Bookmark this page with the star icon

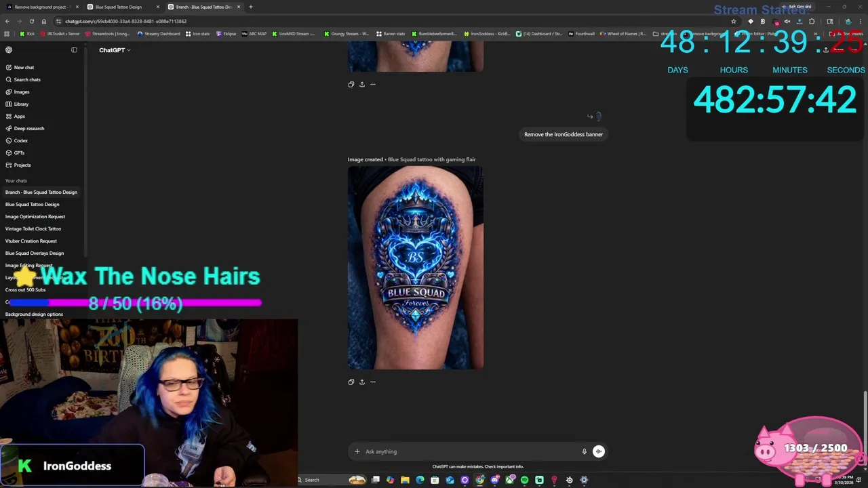click(733, 21)
